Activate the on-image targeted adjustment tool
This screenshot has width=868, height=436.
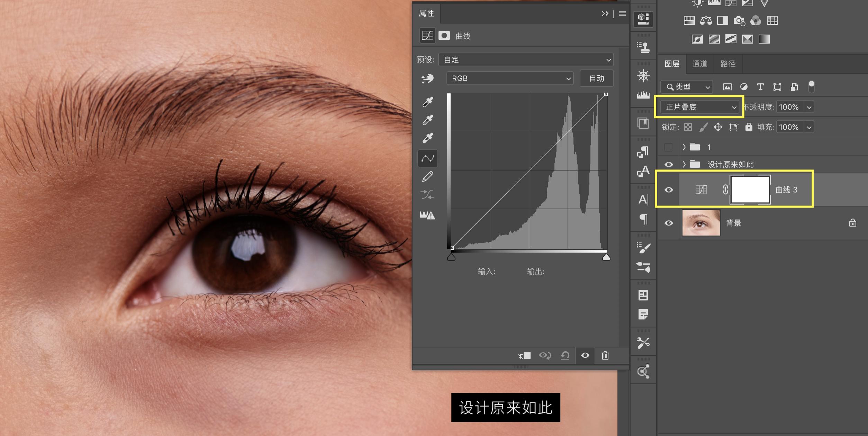pos(428,79)
